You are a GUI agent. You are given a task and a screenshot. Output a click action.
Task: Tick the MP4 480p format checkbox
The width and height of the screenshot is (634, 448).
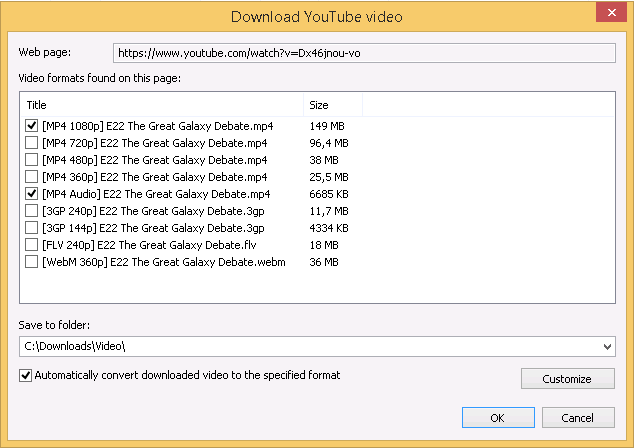tap(32, 160)
